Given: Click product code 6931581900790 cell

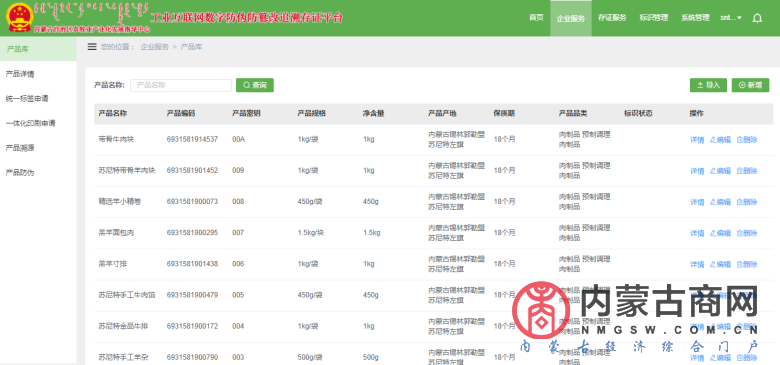Looking at the screenshot, I should click(x=192, y=358).
